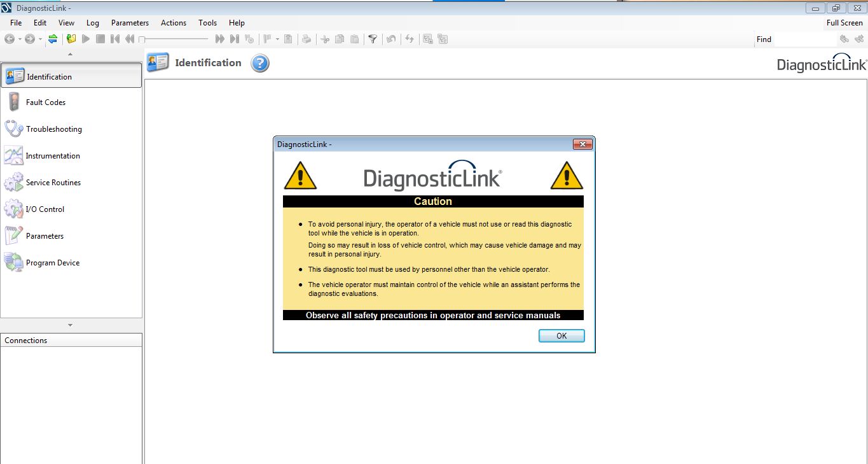Click the paste clipboard toolbar icon

click(x=354, y=39)
